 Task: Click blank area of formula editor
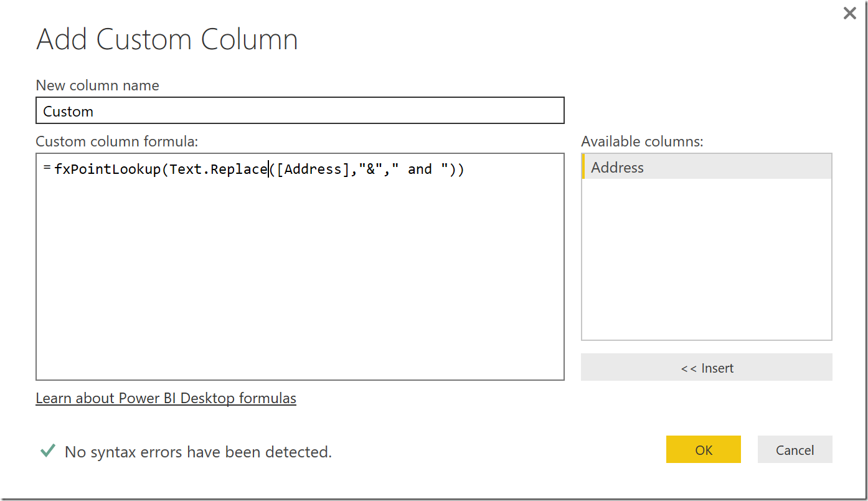coord(299,280)
